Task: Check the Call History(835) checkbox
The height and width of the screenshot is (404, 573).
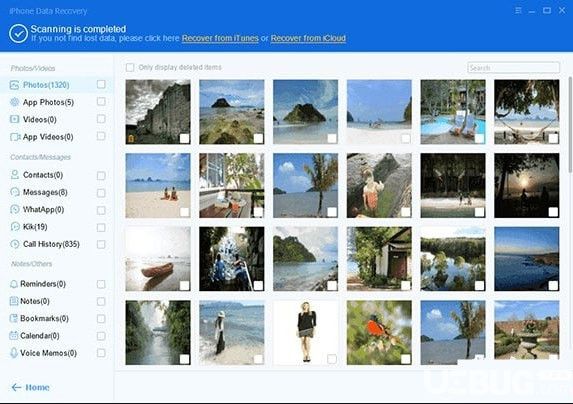Action: [101, 244]
